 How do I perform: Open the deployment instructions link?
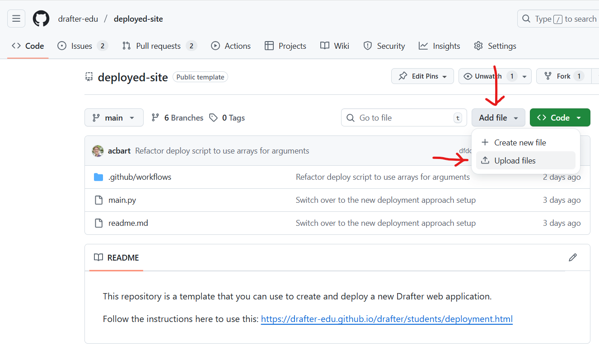click(x=387, y=319)
